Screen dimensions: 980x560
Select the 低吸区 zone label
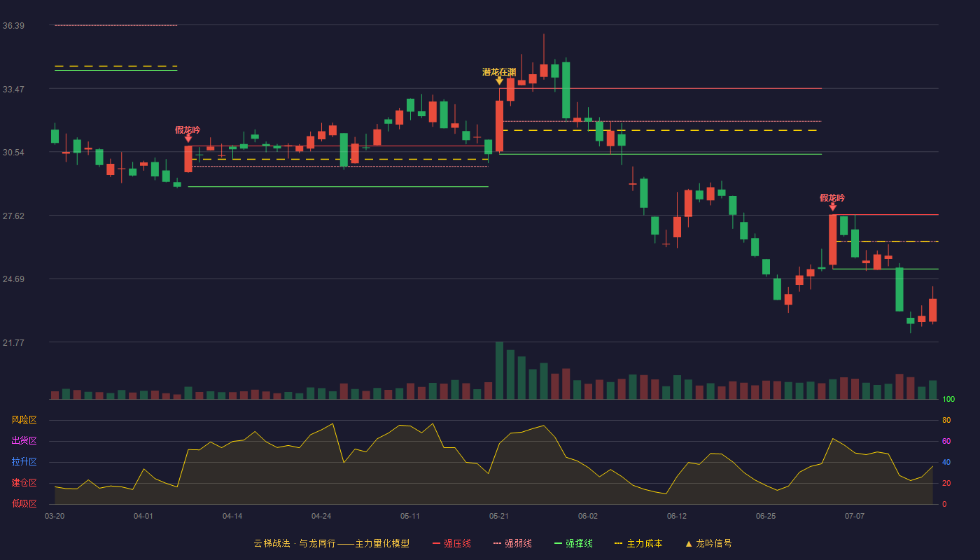(24, 503)
